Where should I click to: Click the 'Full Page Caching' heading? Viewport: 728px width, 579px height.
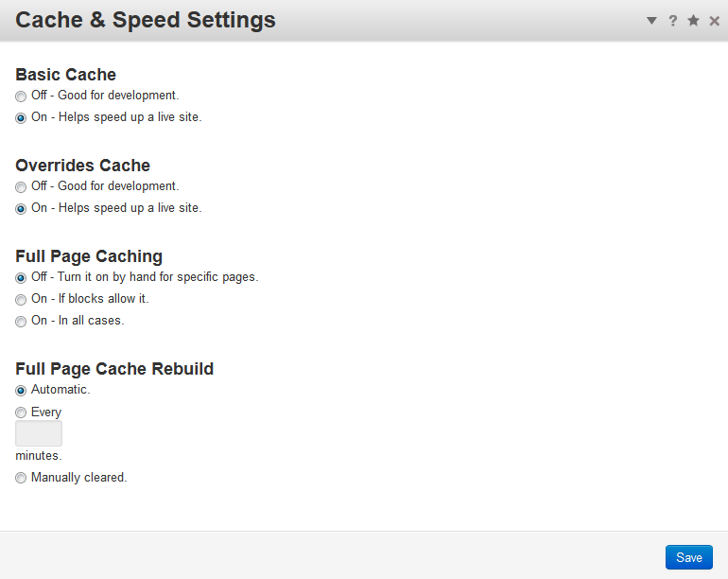click(x=89, y=256)
